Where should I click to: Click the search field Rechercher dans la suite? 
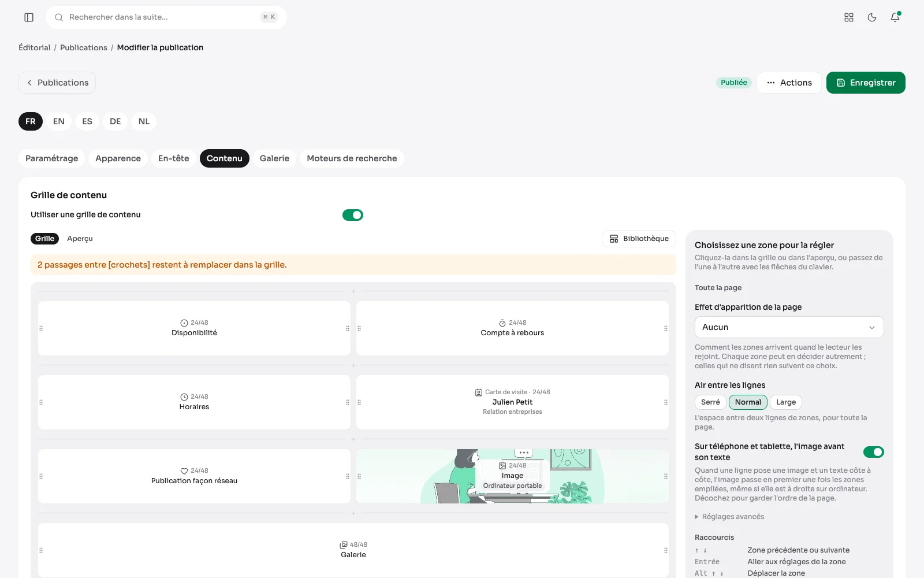tap(166, 17)
